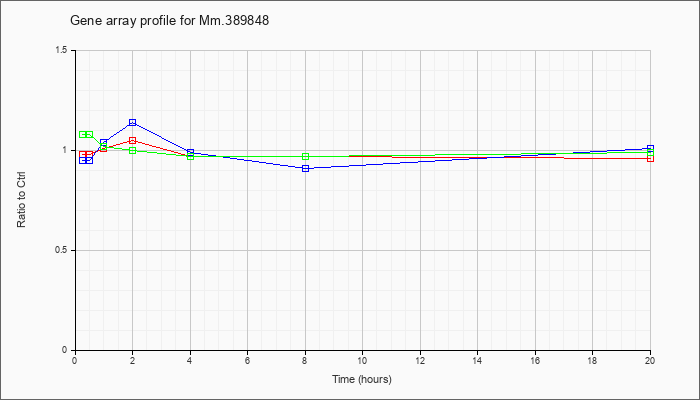Screen dimensions: 700x400
Task: Click the chart title Gene array profile
Action: 170,21
